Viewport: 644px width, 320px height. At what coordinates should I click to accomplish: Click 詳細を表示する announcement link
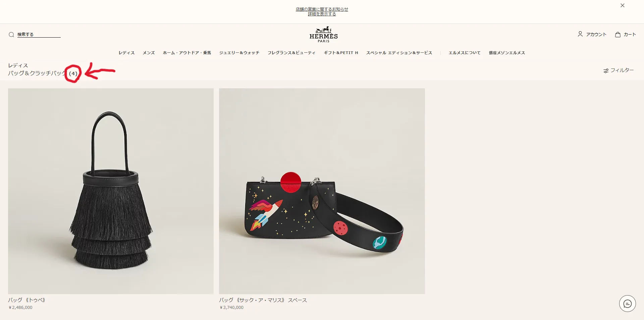click(x=322, y=14)
